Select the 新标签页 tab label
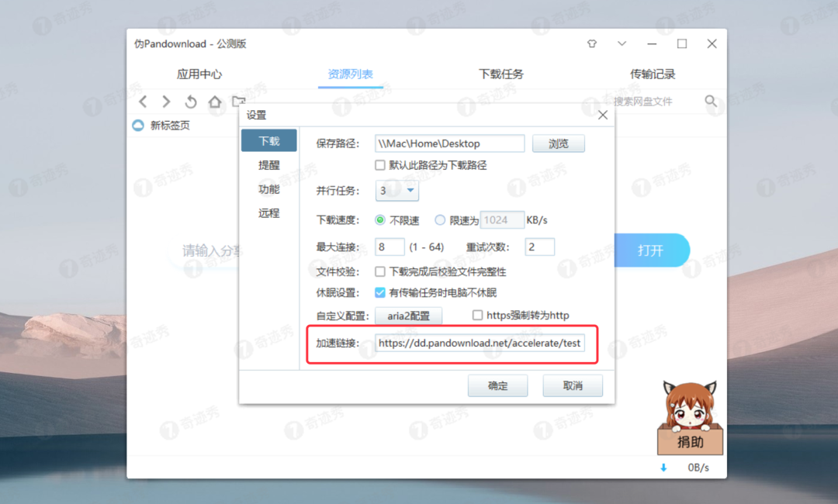The image size is (838, 504). tap(170, 126)
